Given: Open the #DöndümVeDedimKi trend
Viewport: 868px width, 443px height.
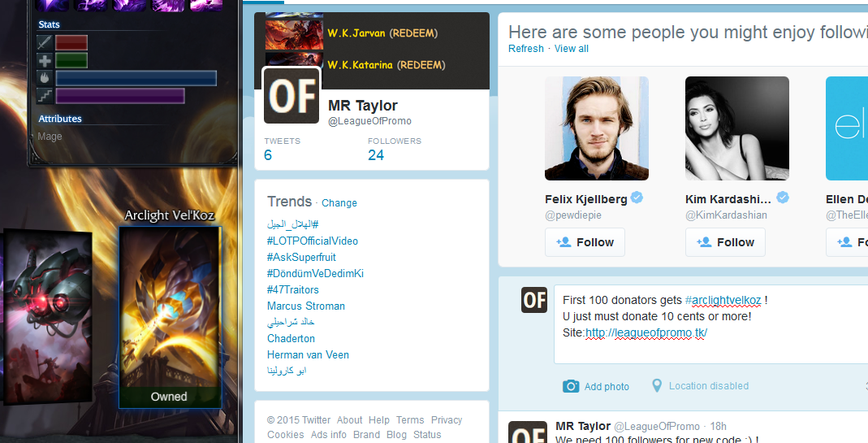Looking at the screenshot, I should pyautogui.click(x=315, y=273).
